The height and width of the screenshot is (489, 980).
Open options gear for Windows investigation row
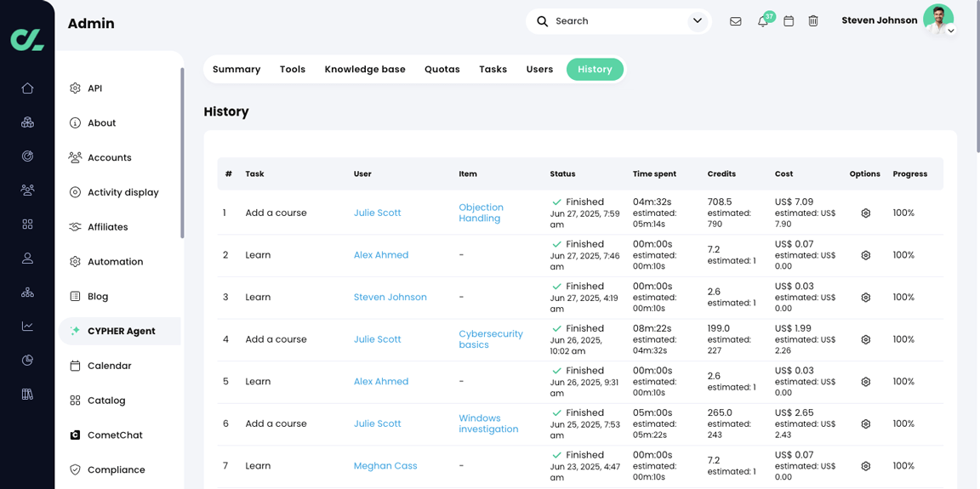(866, 424)
